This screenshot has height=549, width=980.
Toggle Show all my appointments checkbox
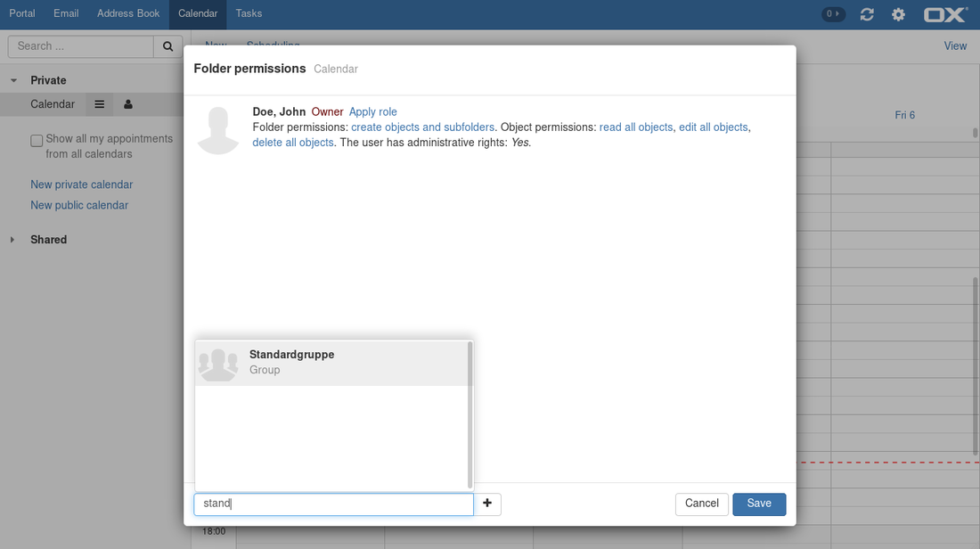point(37,140)
